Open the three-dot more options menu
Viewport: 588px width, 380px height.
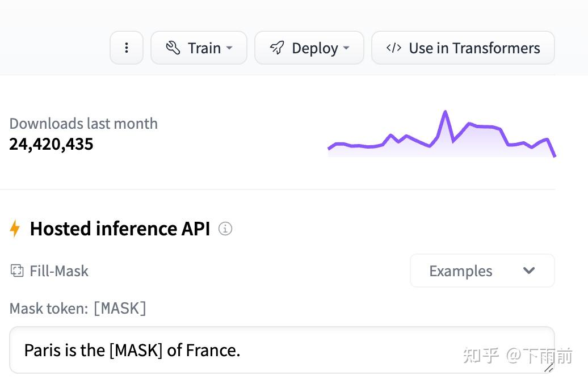[x=126, y=48]
